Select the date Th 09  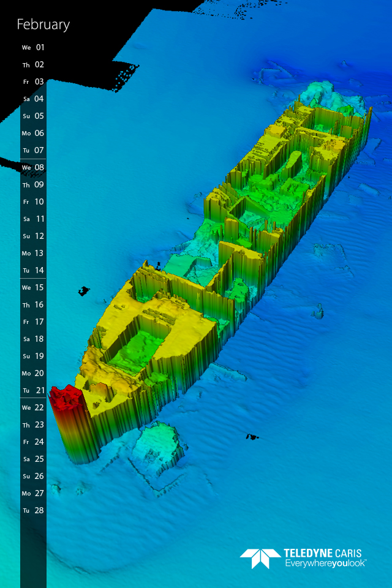[33, 184]
